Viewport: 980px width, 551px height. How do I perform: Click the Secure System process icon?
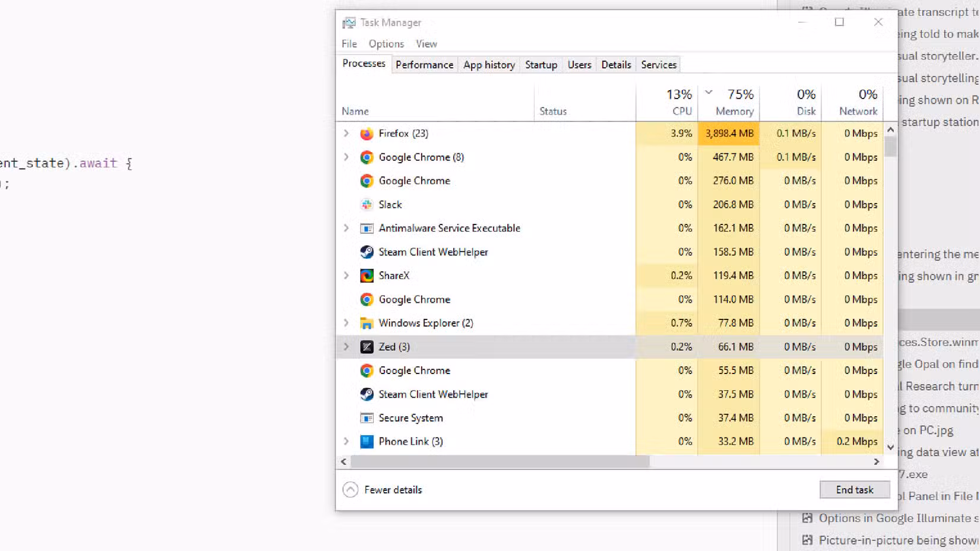click(366, 419)
